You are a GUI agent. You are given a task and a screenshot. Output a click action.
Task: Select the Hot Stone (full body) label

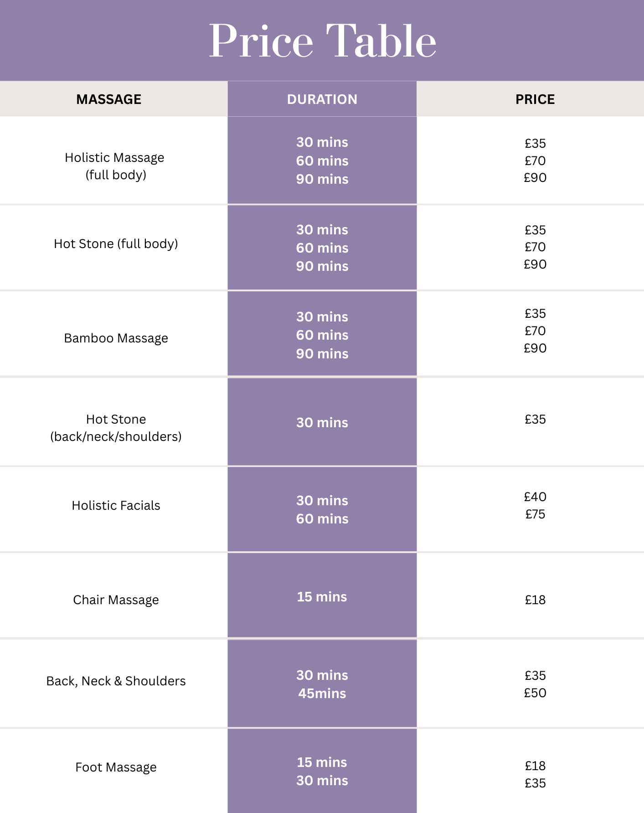pyautogui.click(x=116, y=244)
